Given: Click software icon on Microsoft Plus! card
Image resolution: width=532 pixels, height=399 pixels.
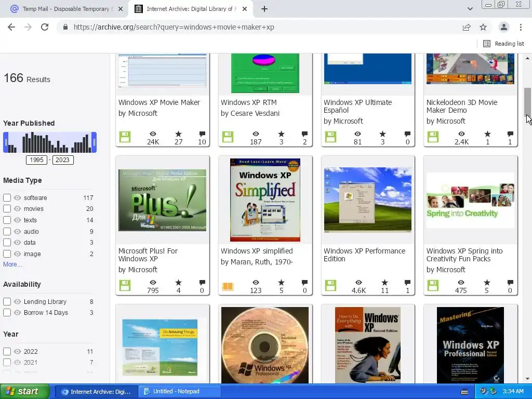Looking at the screenshot, I should 125,286.
